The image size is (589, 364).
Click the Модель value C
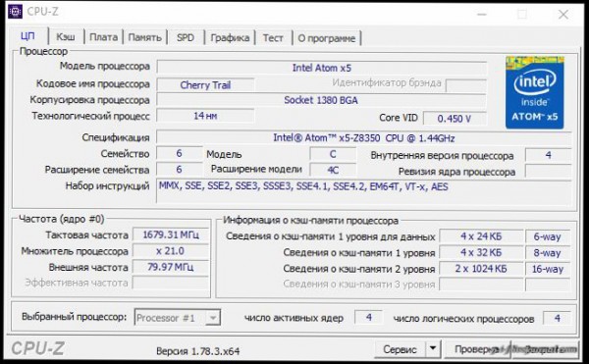pos(333,154)
